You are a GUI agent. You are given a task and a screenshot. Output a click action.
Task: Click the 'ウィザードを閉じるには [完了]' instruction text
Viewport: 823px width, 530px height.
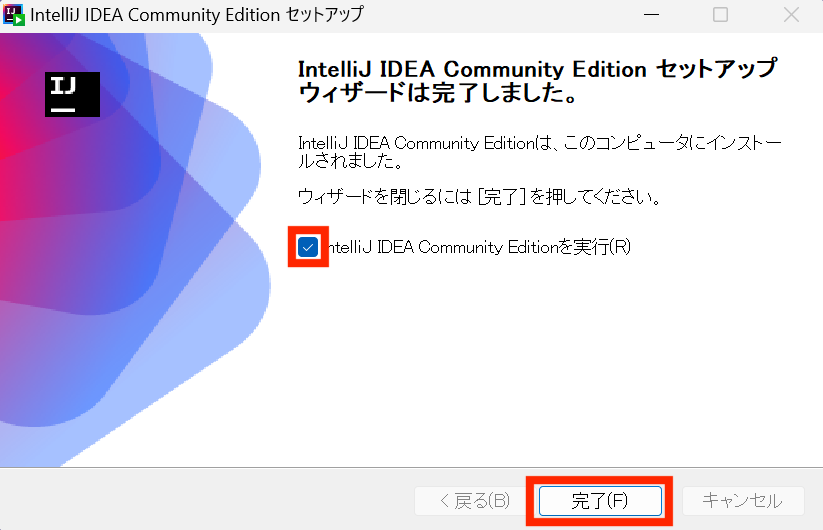(479, 197)
